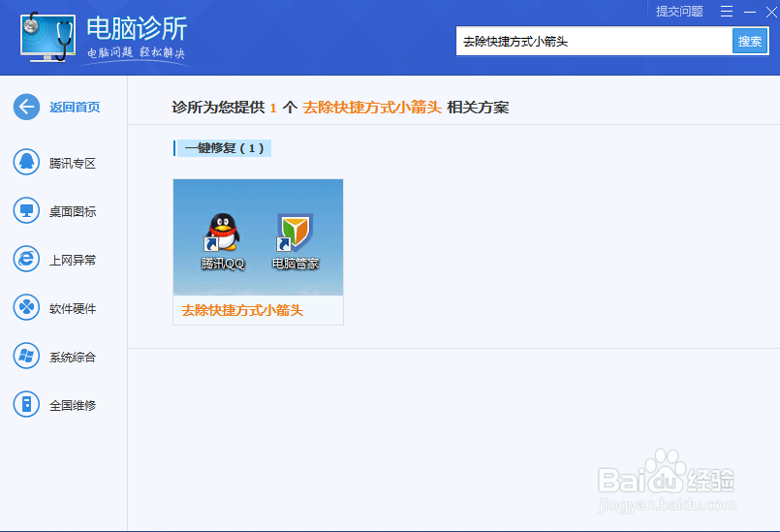Select the 软件硬件 sidebar label

pos(73,308)
